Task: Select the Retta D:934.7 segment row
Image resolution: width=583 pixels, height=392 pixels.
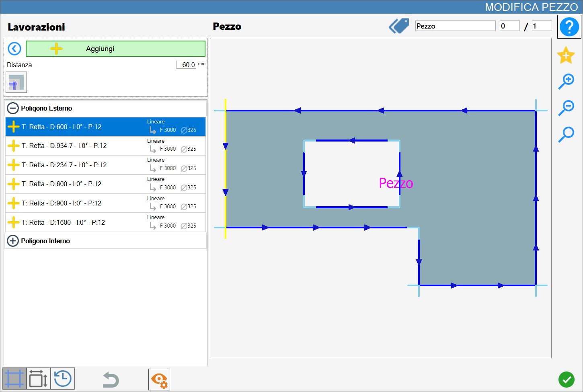Action: (106, 146)
